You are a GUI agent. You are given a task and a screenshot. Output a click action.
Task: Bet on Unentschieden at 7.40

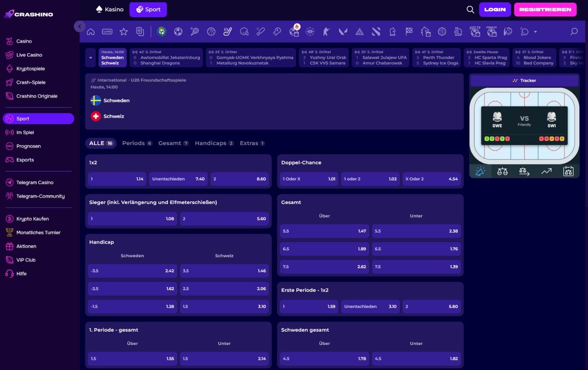(x=178, y=179)
